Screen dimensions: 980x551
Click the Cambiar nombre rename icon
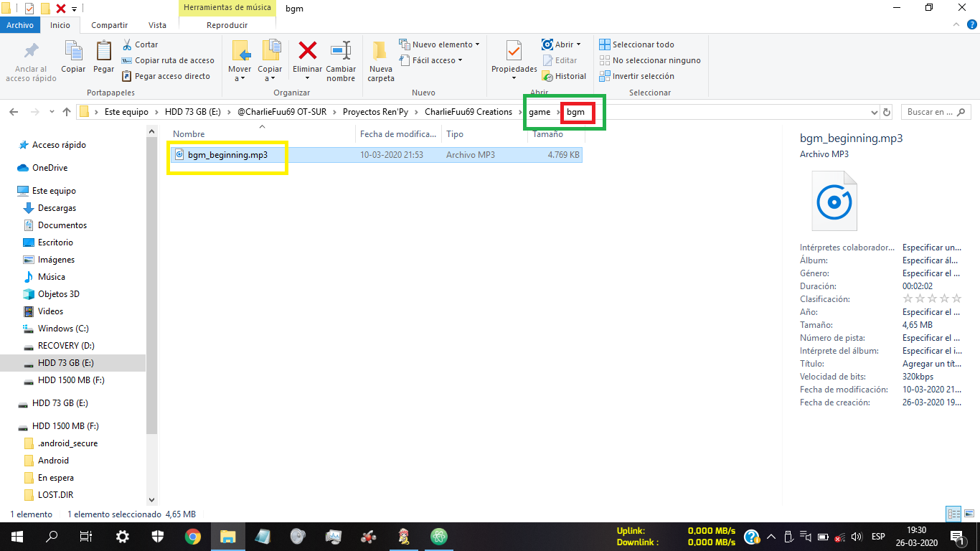click(341, 52)
